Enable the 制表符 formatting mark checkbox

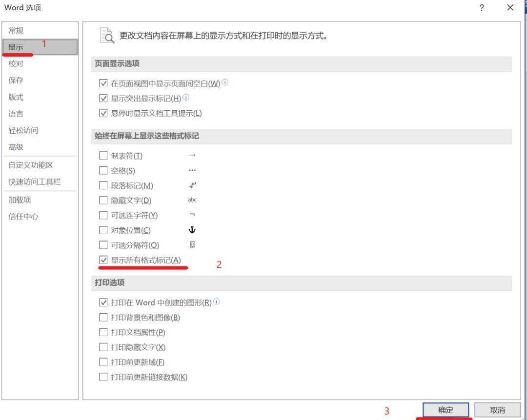click(103, 155)
